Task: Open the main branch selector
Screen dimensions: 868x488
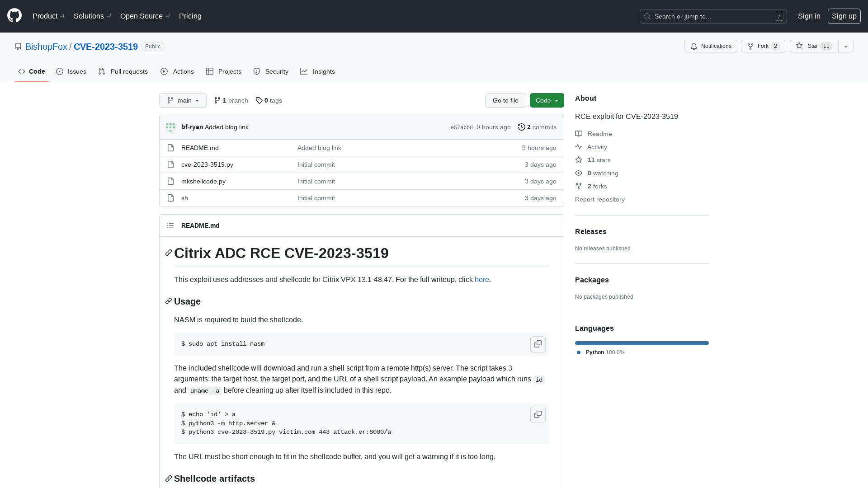Action: (183, 100)
